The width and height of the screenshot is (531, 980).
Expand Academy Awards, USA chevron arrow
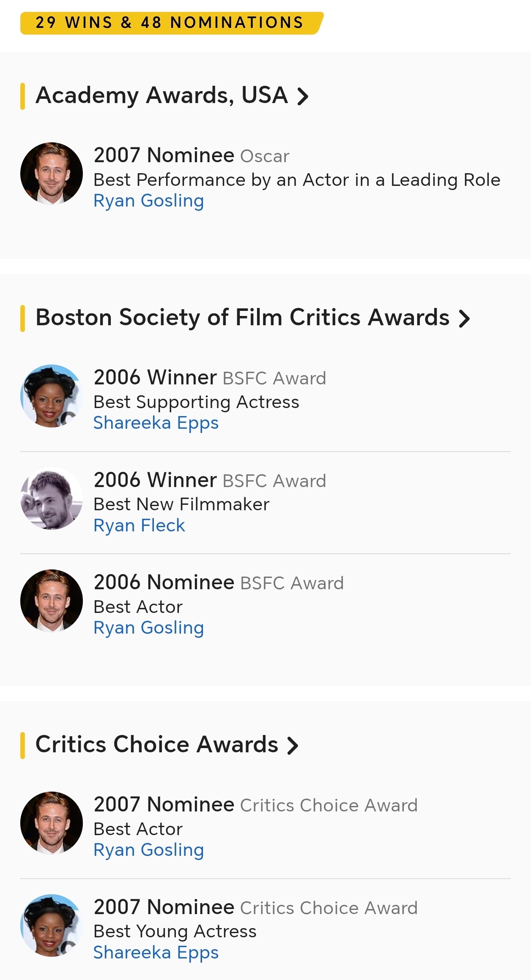(303, 96)
